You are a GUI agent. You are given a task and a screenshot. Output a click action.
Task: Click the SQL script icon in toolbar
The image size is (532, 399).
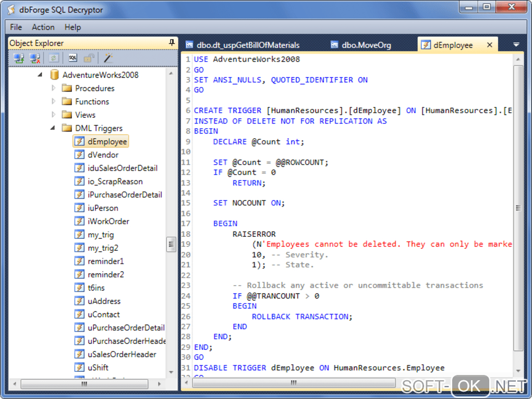click(73, 58)
